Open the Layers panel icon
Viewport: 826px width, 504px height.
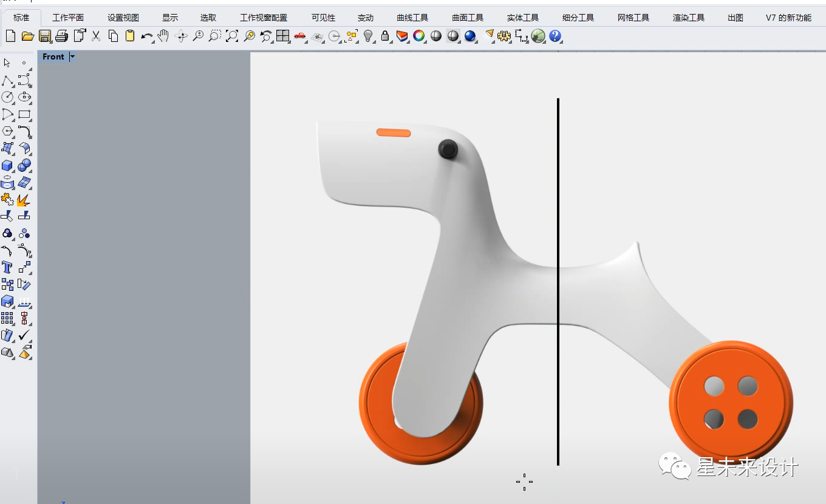click(x=401, y=36)
